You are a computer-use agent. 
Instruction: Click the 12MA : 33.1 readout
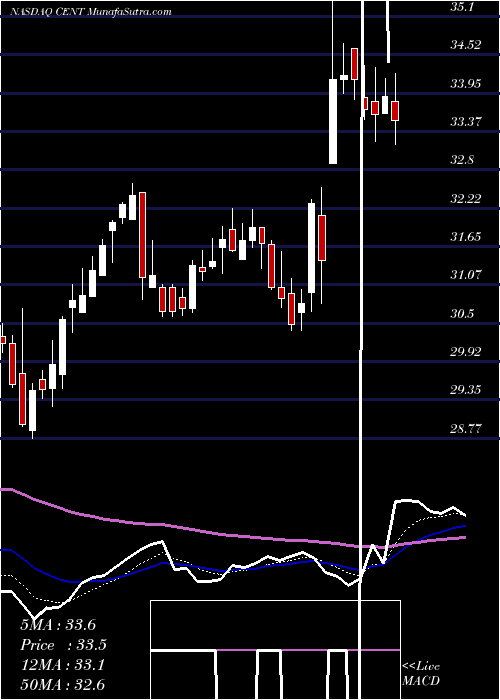(x=63, y=665)
